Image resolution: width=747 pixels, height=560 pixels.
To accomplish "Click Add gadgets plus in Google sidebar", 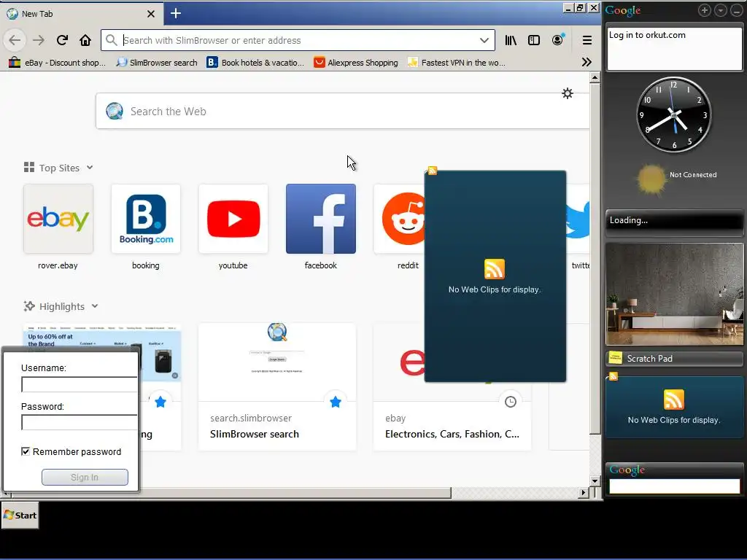I will (x=704, y=10).
